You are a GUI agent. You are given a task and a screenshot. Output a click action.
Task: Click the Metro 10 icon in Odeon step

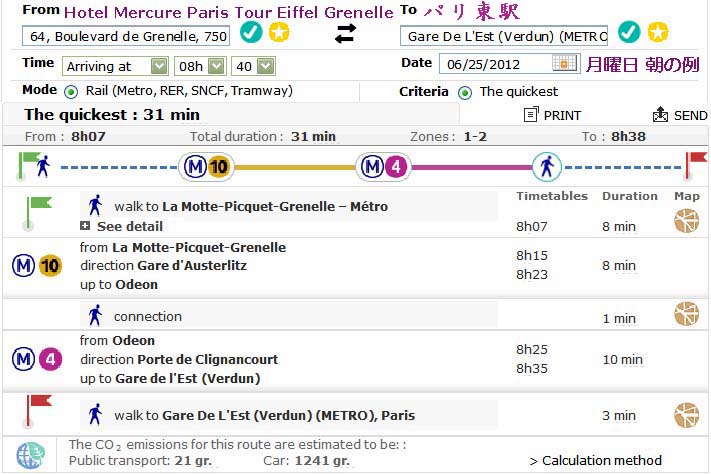coord(37,265)
